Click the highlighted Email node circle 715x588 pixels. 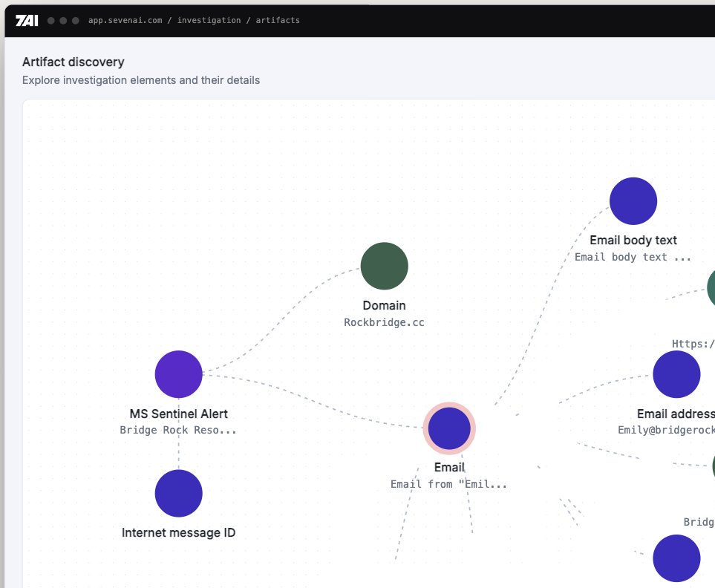449,428
